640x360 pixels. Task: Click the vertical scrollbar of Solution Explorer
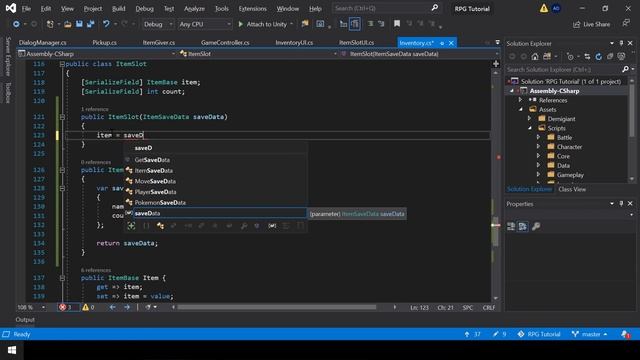(x=632, y=112)
